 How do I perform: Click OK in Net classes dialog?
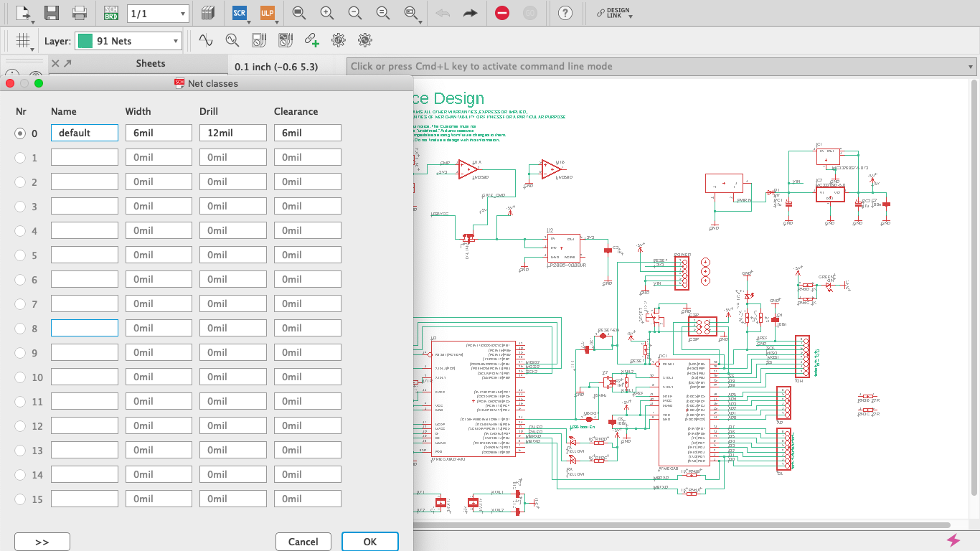[370, 542]
